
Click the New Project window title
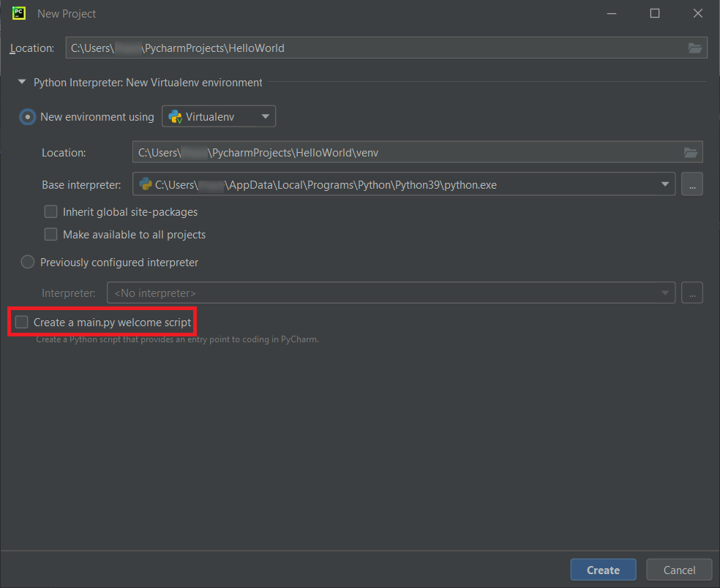tap(67, 14)
